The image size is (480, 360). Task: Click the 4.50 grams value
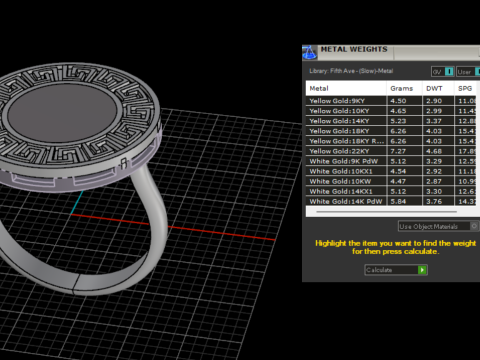point(398,101)
